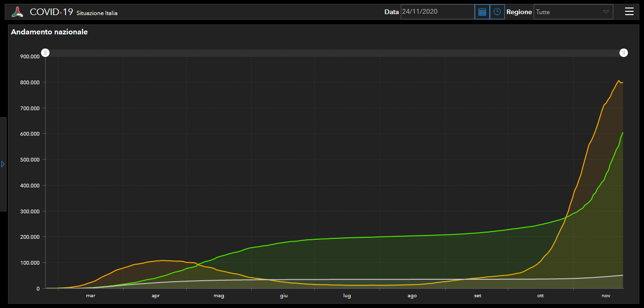Click the 'mar' month label on axis

click(91, 296)
